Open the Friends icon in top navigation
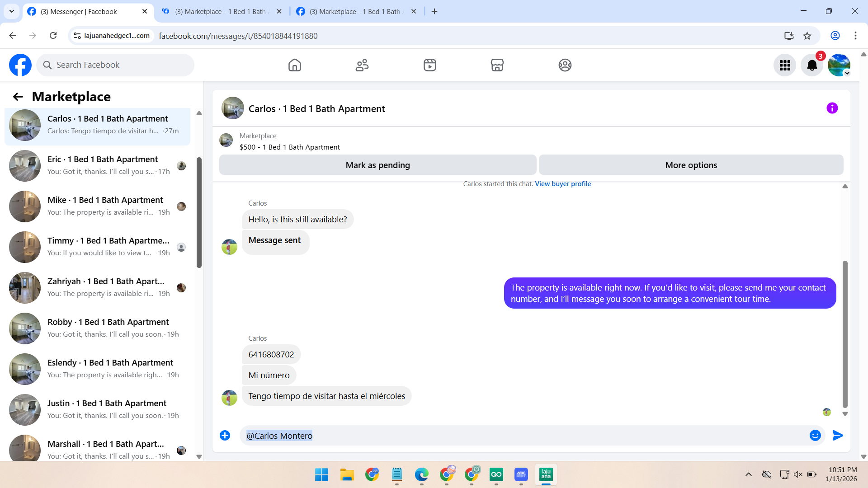868x488 pixels. click(362, 65)
